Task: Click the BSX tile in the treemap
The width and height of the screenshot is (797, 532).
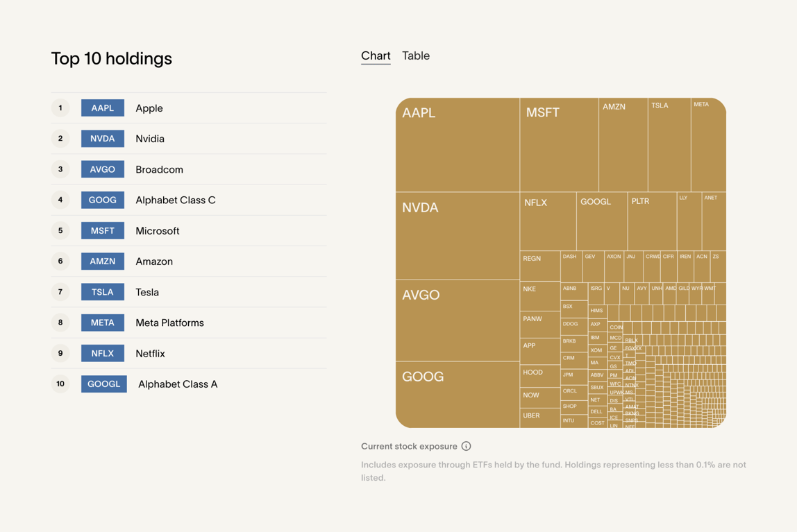Action: [574, 309]
